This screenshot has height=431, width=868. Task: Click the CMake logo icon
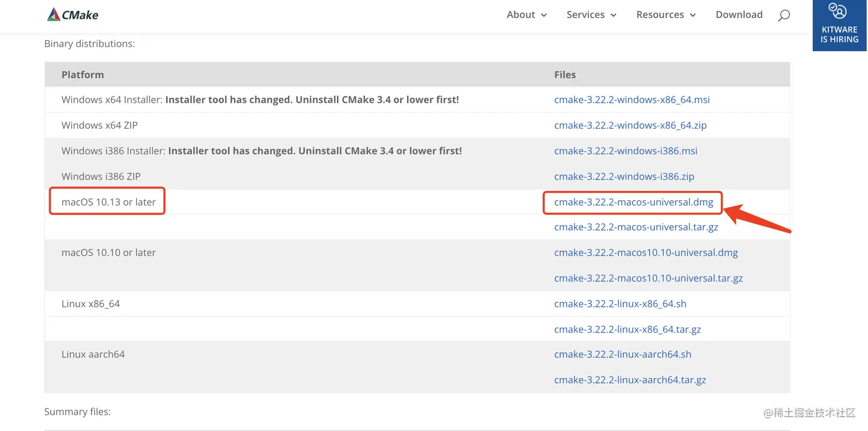[x=54, y=15]
